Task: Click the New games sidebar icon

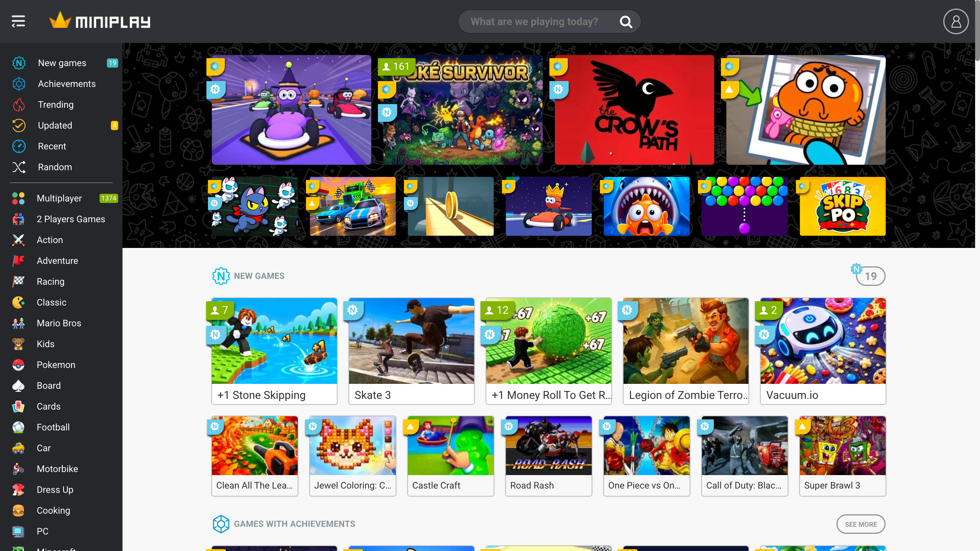Action: (x=19, y=63)
